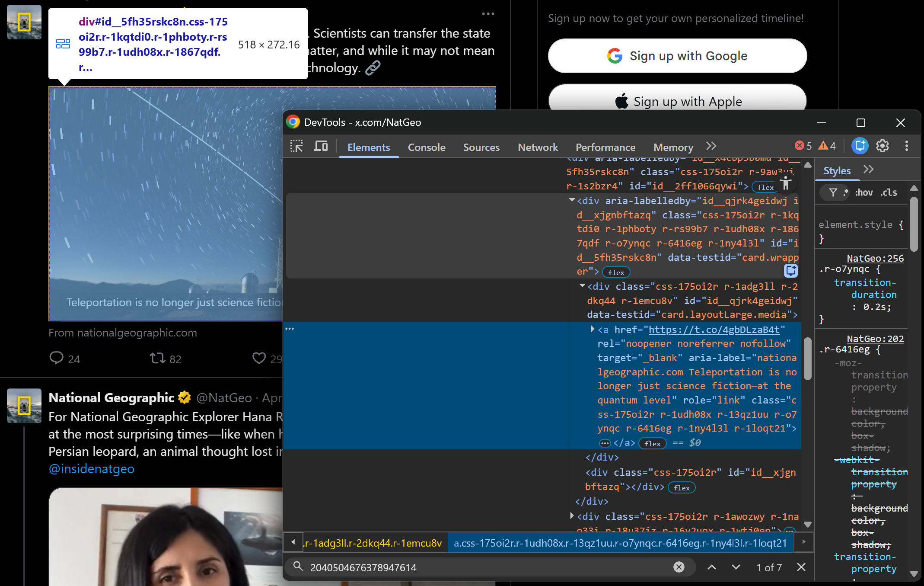Select the r-1adg3ll breadcrumb item

pos(373,543)
